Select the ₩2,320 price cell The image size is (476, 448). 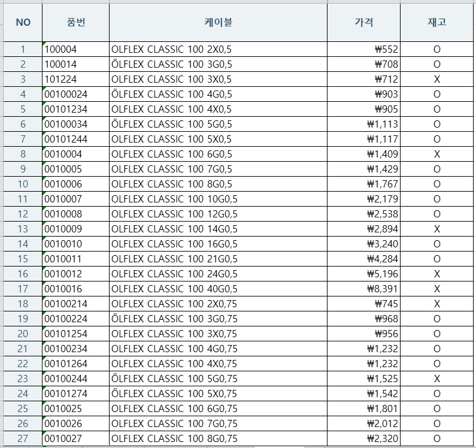[363, 438]
